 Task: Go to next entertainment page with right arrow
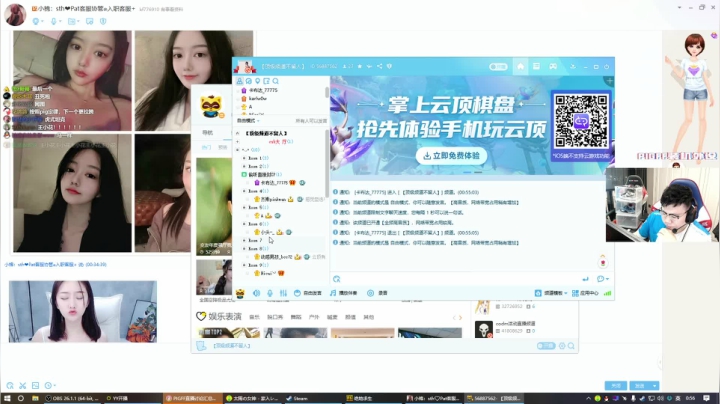coord(460,317)
